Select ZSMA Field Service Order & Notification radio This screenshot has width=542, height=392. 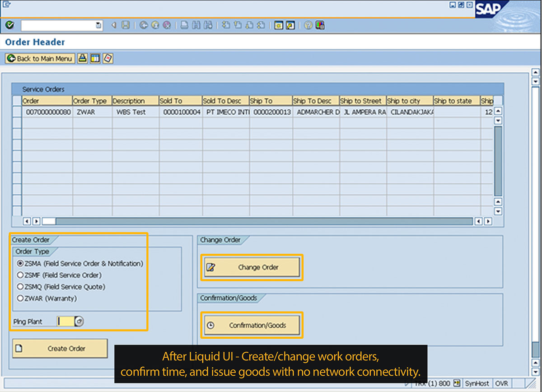tap(20, 263)
